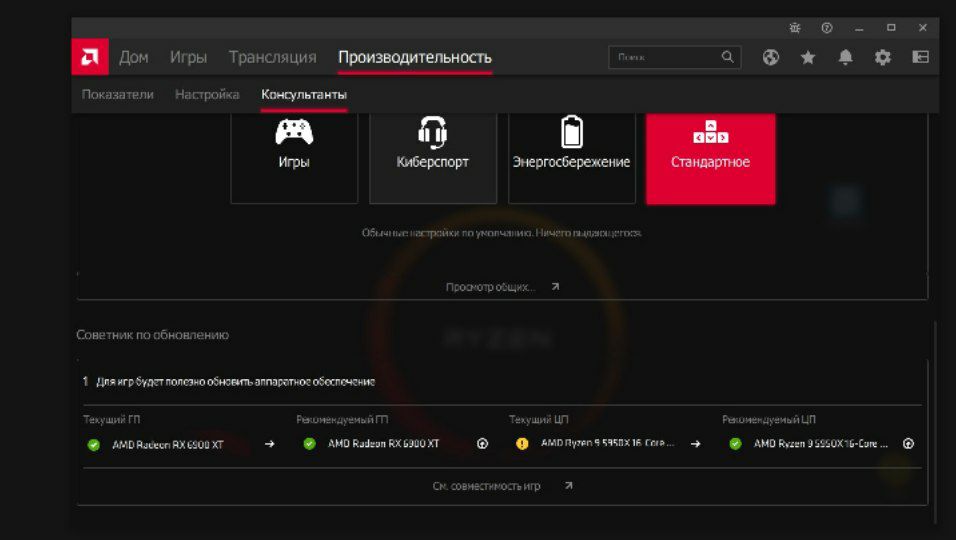Switch to the Игры top tab
Image resolution: width=956 pixels, height=540 pixels.
pos(188,57)
